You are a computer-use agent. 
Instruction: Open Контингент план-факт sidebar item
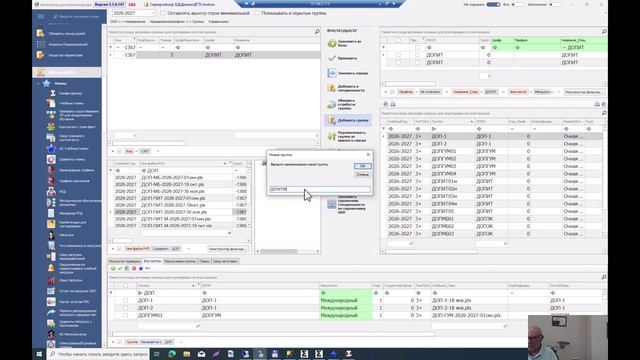point(71,127)
